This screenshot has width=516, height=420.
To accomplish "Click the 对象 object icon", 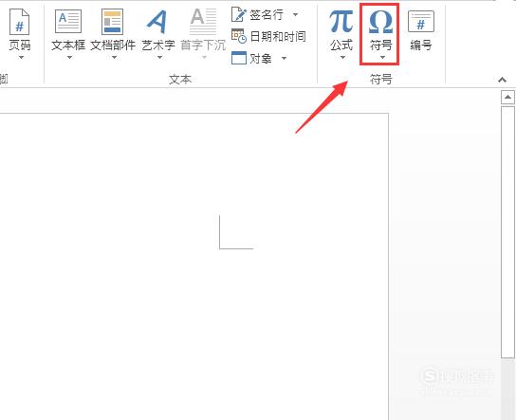I will click(239, 58).
